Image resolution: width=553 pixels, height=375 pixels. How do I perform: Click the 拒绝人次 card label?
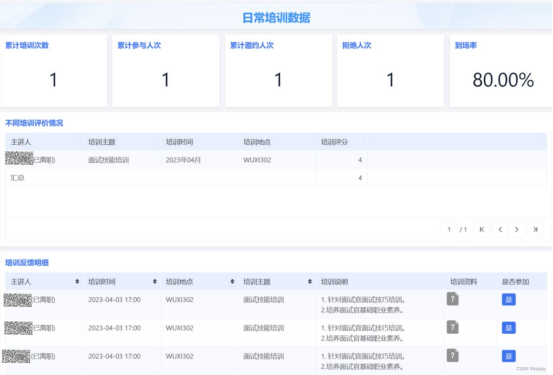(x=357, y=45)
